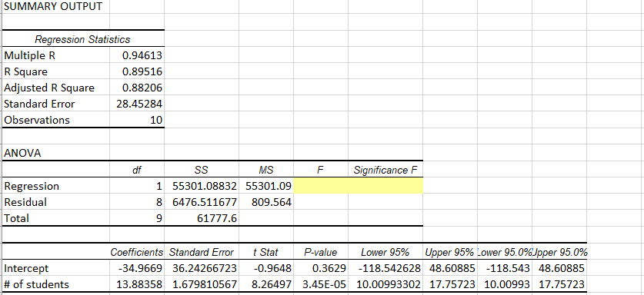Select the Regression df value 1

[137, 186]
